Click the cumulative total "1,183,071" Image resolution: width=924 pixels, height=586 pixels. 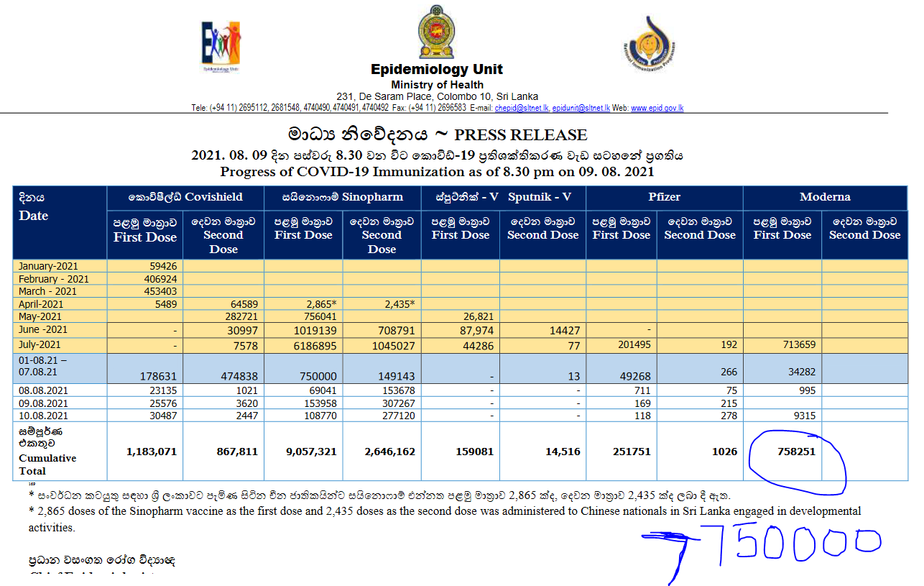pyautogui.click(x=152, y=452)
